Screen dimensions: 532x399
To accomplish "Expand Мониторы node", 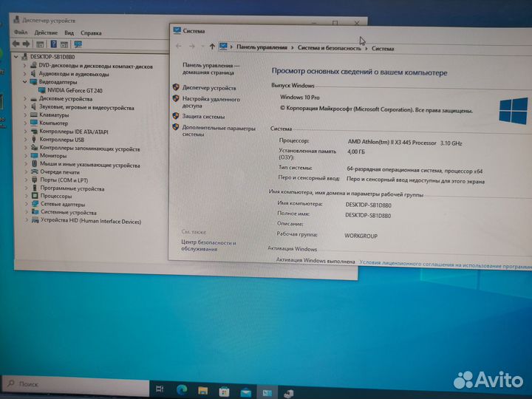I will click(26, 156).
